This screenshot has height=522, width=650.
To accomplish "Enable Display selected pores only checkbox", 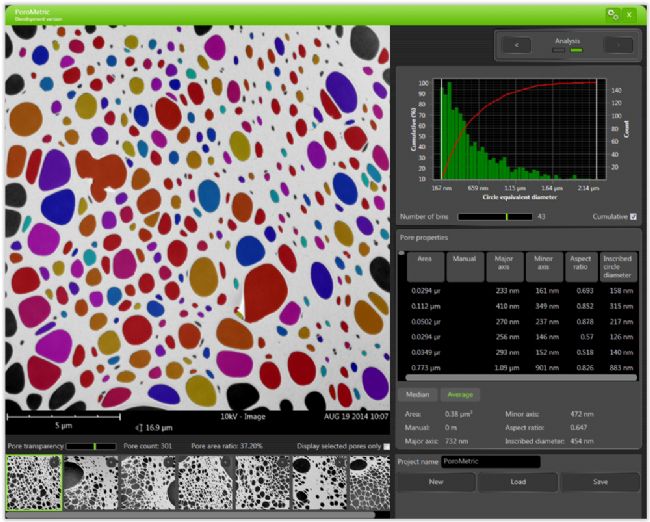I will [387, 446].
